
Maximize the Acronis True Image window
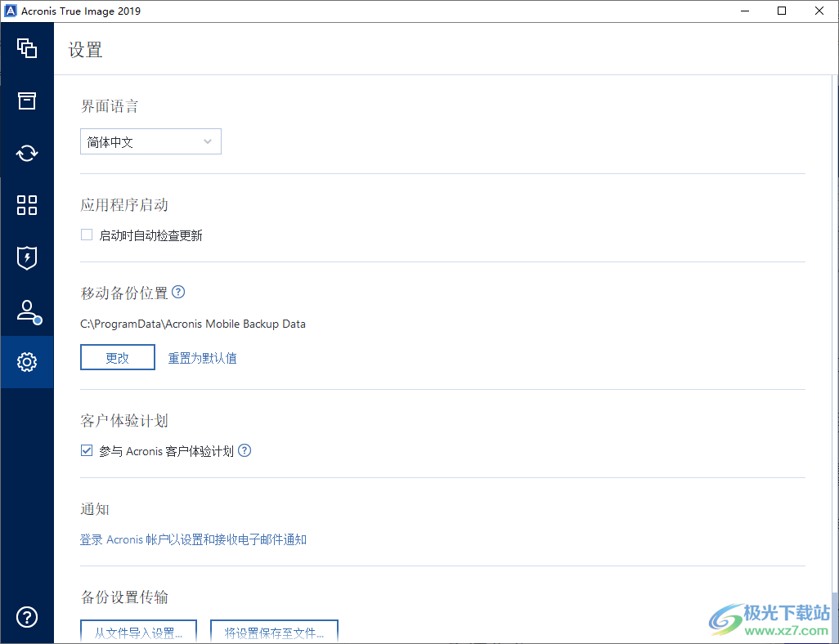point(782,11)
